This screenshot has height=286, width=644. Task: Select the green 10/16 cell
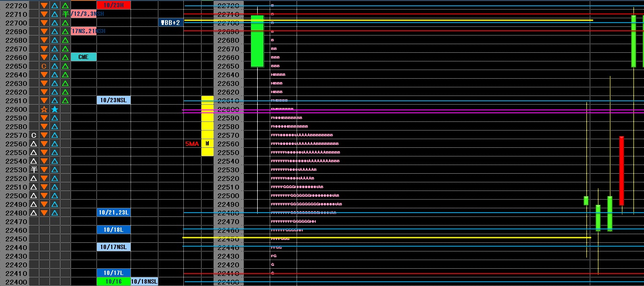click(113, 282)
